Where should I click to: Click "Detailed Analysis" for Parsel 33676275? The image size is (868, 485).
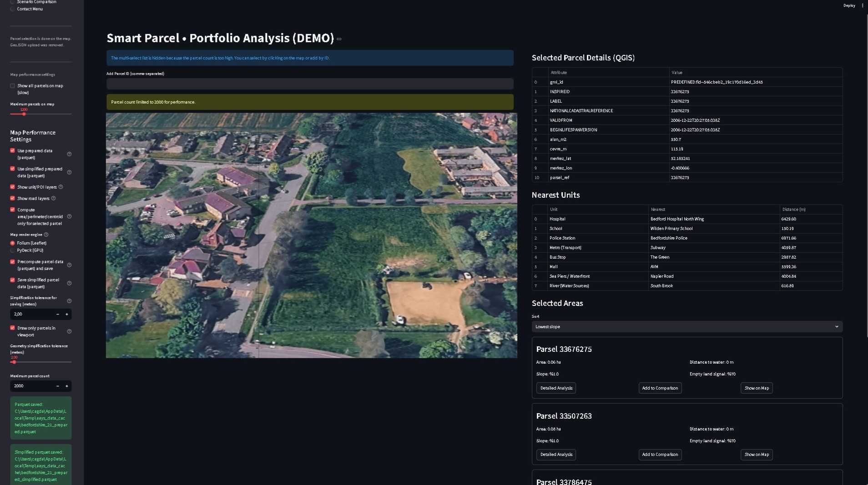click(556, 388)
